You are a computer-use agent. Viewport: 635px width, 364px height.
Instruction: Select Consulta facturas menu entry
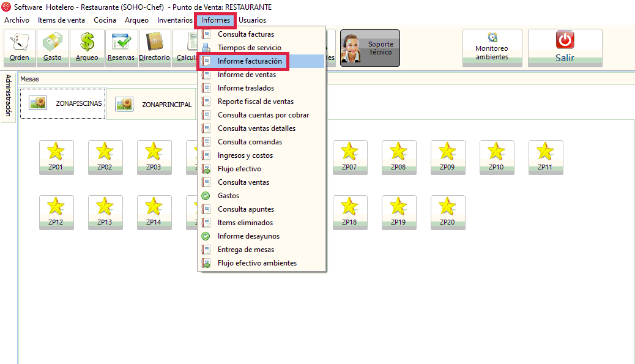tap(245, 34)
